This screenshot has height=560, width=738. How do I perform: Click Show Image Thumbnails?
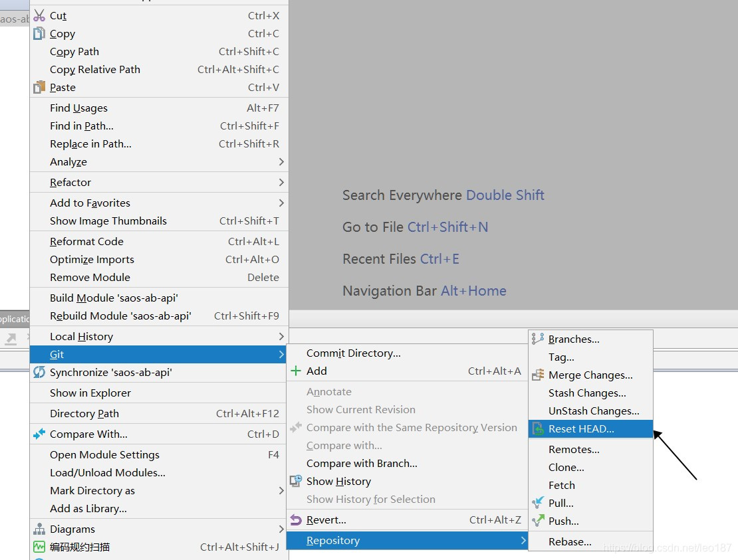159,221
